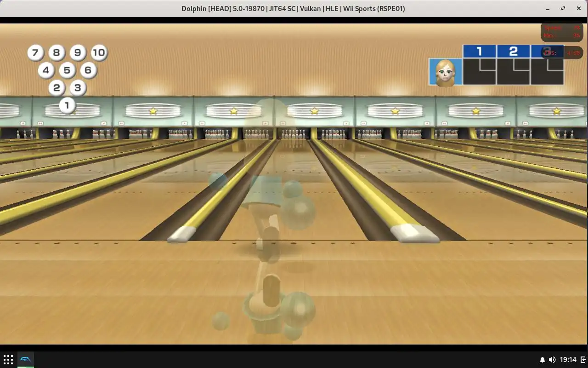
Task: Minimize the Dolphin window
Action: pyautogui.click(x=548, y=9)
